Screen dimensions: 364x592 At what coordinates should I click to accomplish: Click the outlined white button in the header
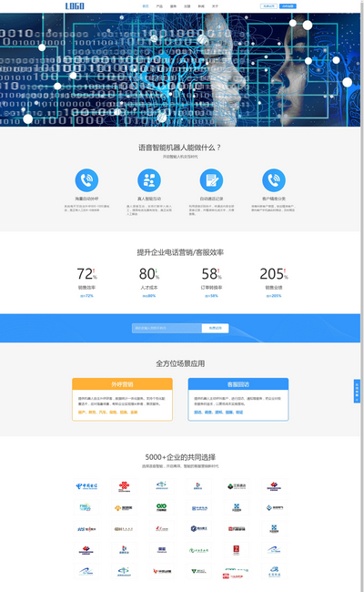[x=269, y=6]
